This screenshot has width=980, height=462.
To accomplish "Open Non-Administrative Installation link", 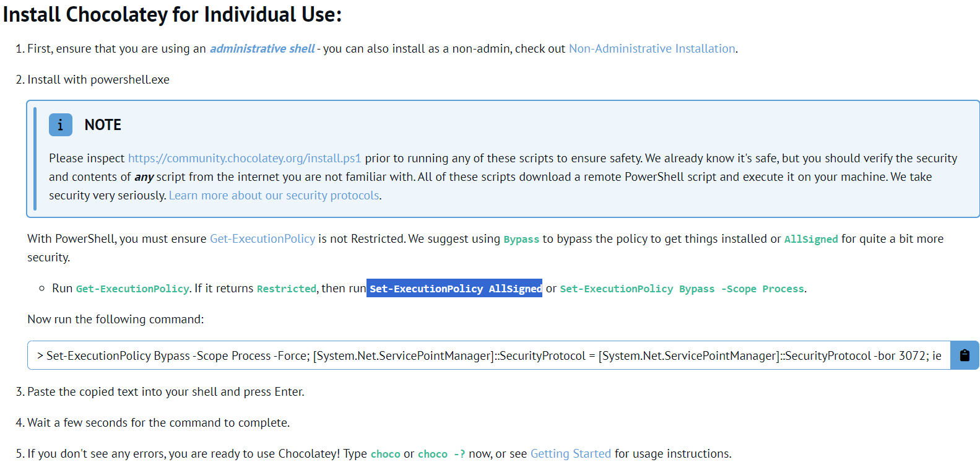I will pyautogui.click(x=653, y=48).
